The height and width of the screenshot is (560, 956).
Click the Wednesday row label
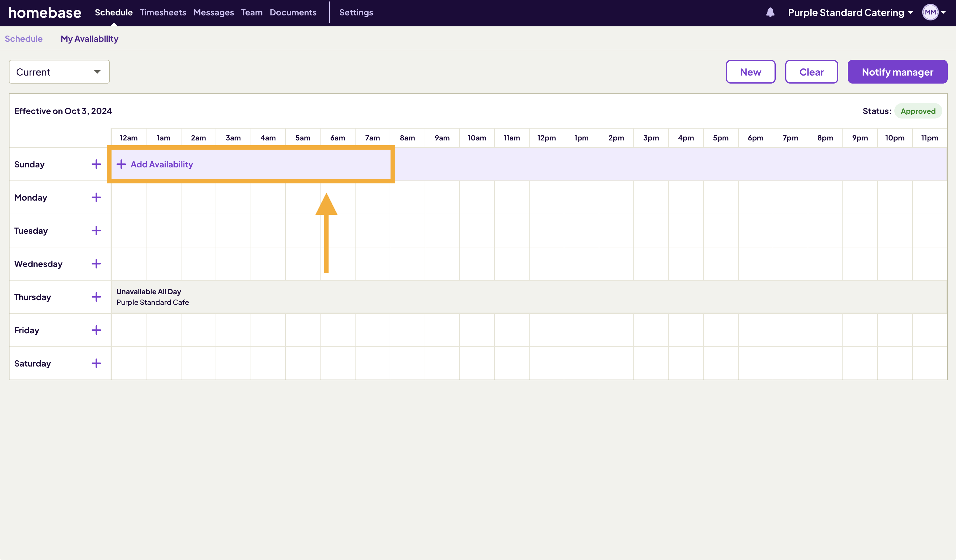click(x=38, y=264)
